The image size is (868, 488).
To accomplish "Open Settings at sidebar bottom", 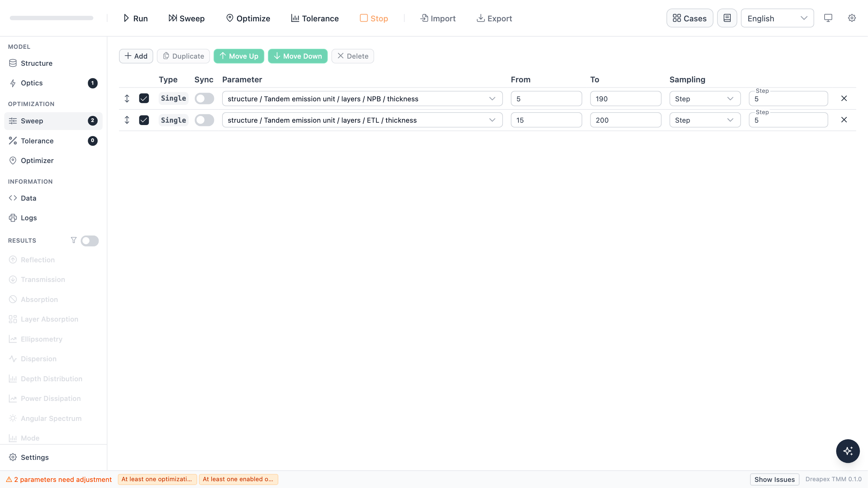I will tap(53, 457).
